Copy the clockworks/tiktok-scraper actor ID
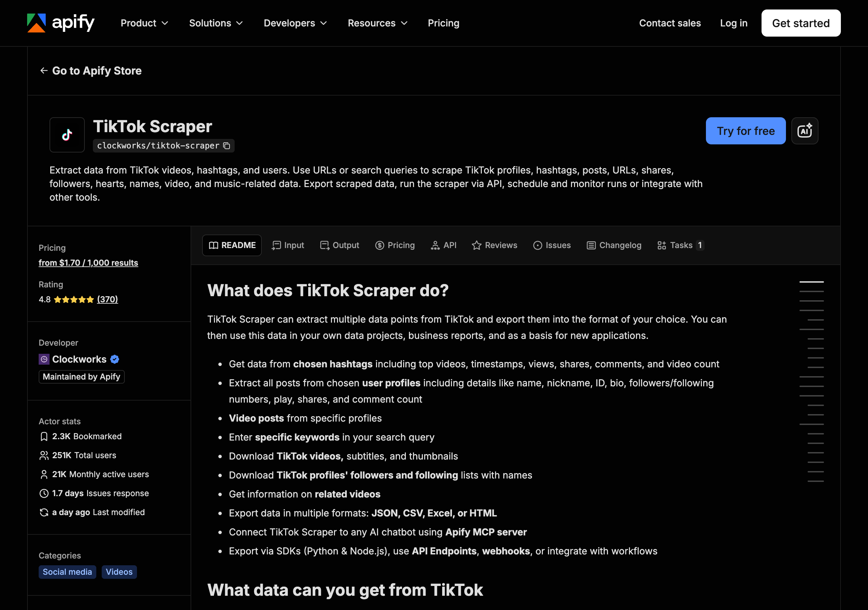The height and width of the screenshot is (610, 868). [x=226, y=145]
